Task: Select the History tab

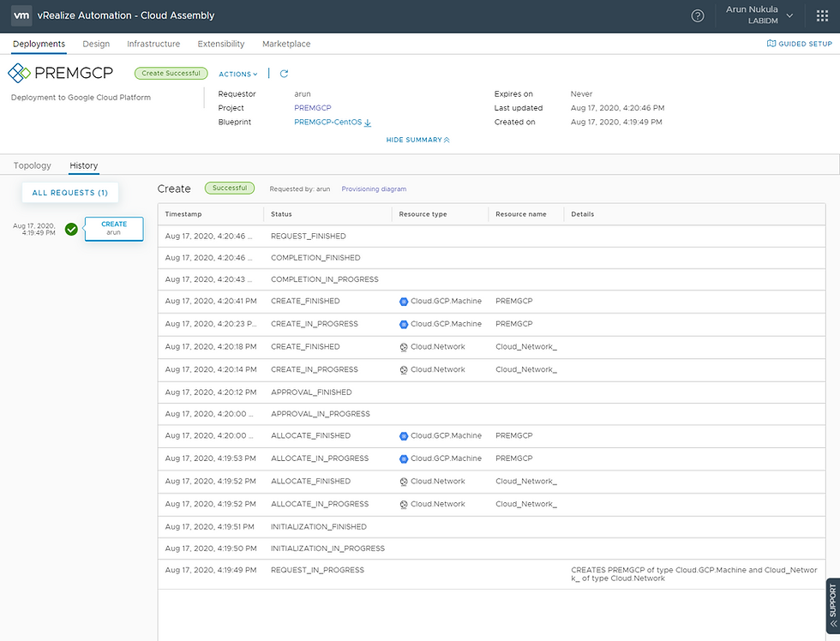Action: click(84, 165)
